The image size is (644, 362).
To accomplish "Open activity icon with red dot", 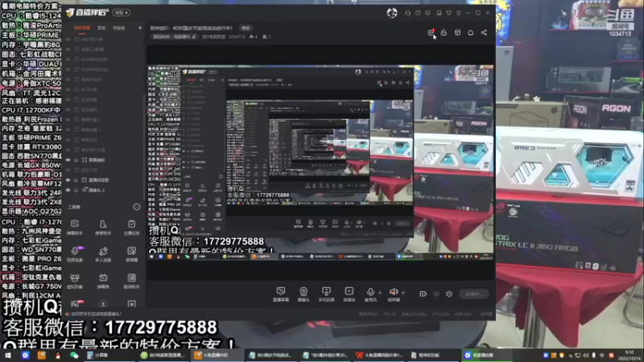I will click(x=431, y=32).
